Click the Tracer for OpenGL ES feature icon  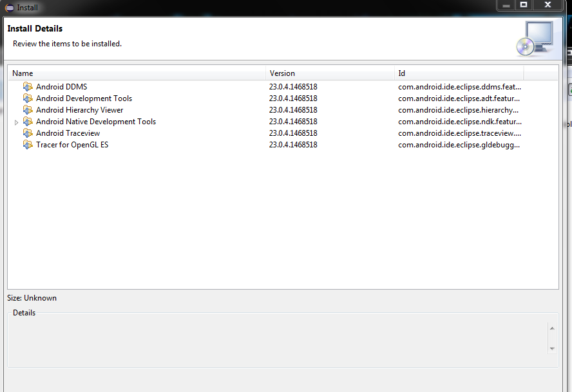(x=28, y=145)
